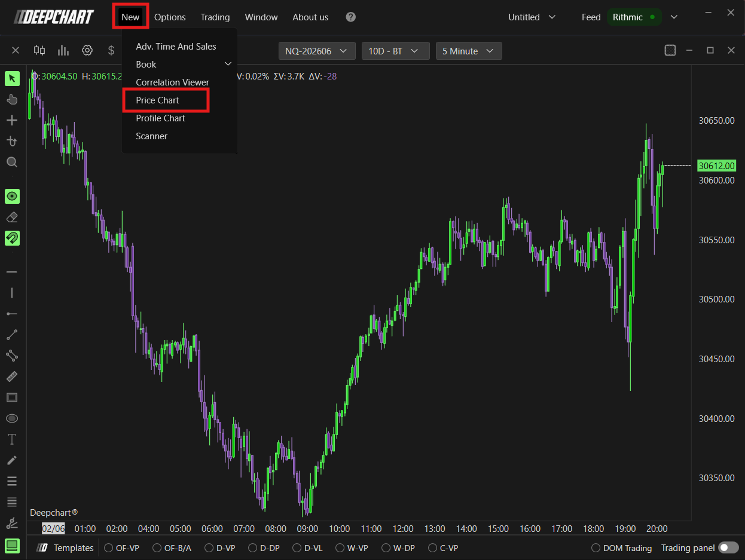Toggle the magnet snap tool
Viewport: 745px width, 560px height.
point(12,238)
